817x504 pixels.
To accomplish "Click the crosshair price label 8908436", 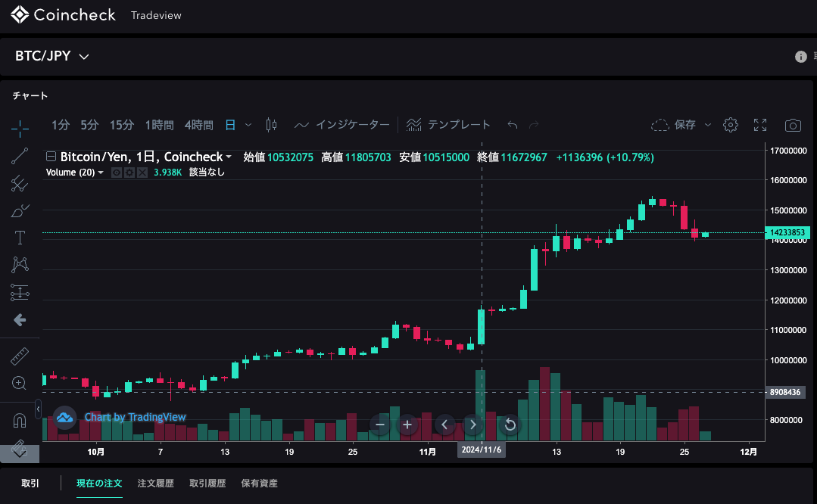I will [x=785, y=392].
